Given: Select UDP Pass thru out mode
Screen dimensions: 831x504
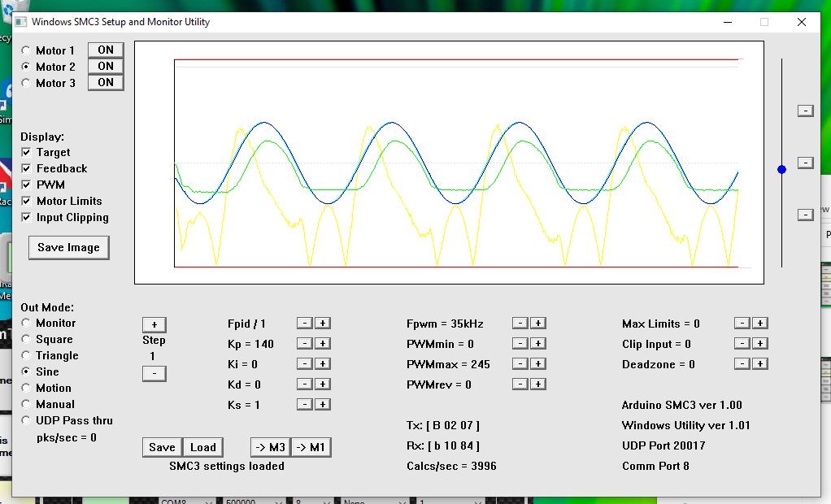Looking at the screenshot, I should click(26, 420).
